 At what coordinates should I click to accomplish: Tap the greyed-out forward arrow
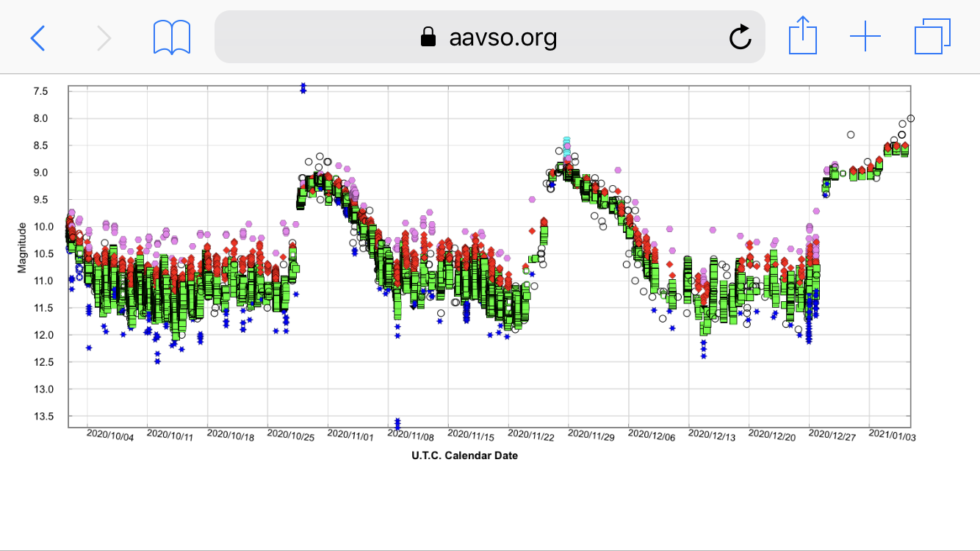[104, 37]
